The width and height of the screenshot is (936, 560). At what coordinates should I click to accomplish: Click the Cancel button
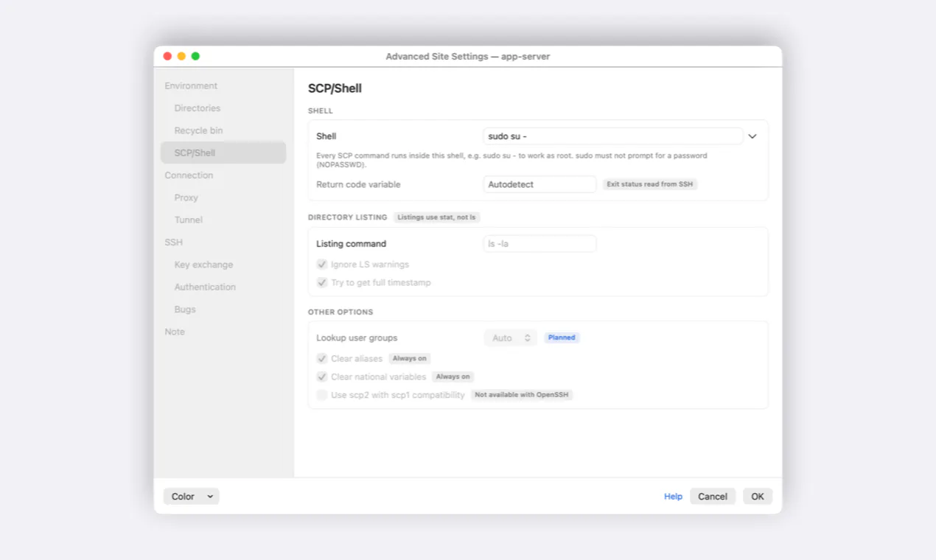click(x=713, y=497)
